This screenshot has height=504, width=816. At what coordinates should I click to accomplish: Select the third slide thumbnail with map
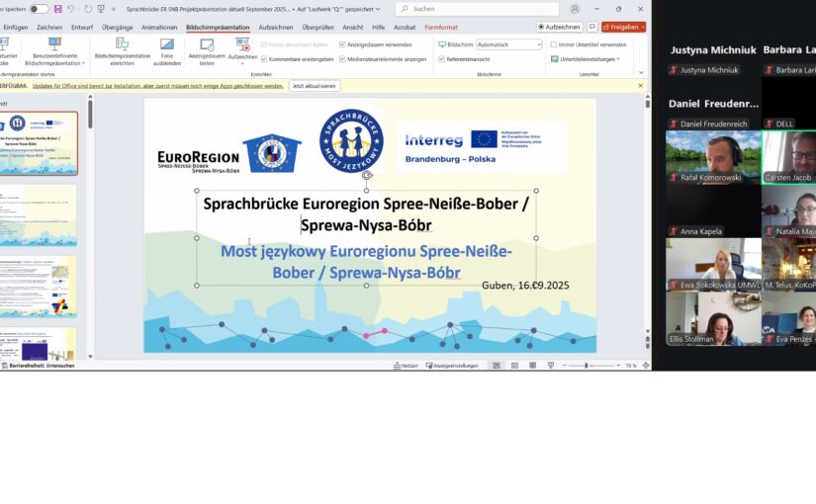tap(39, 287)
